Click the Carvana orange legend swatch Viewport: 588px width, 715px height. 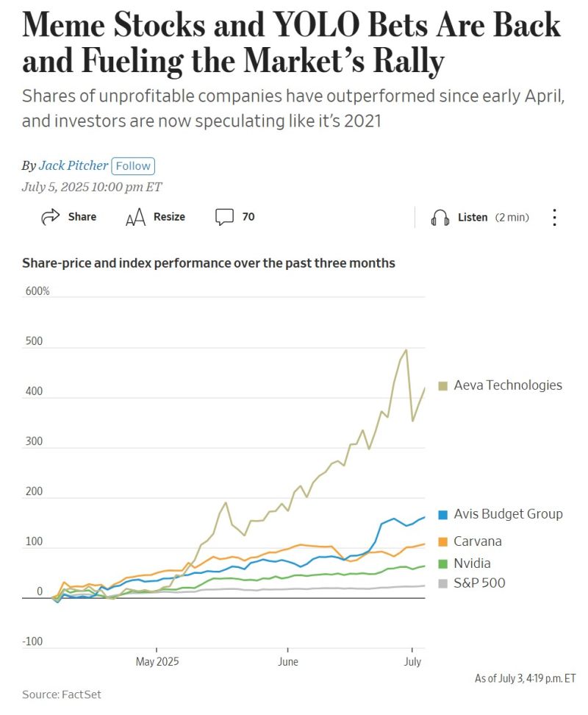tap(443, 541)
